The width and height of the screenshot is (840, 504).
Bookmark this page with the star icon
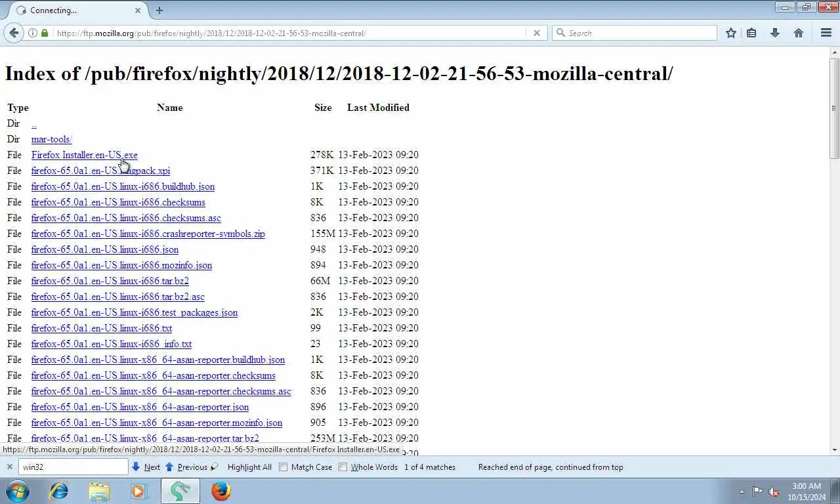(731, 33)
